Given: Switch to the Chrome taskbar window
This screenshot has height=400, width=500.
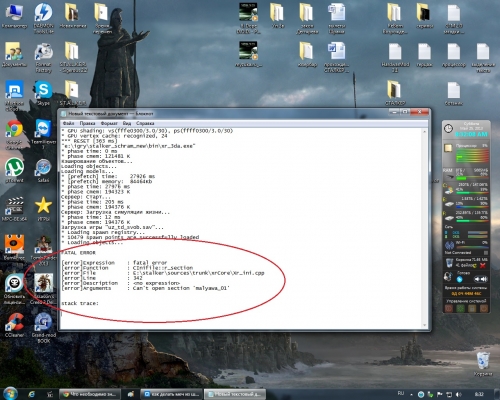Looking at the screenshot, I should pos(89,394).
